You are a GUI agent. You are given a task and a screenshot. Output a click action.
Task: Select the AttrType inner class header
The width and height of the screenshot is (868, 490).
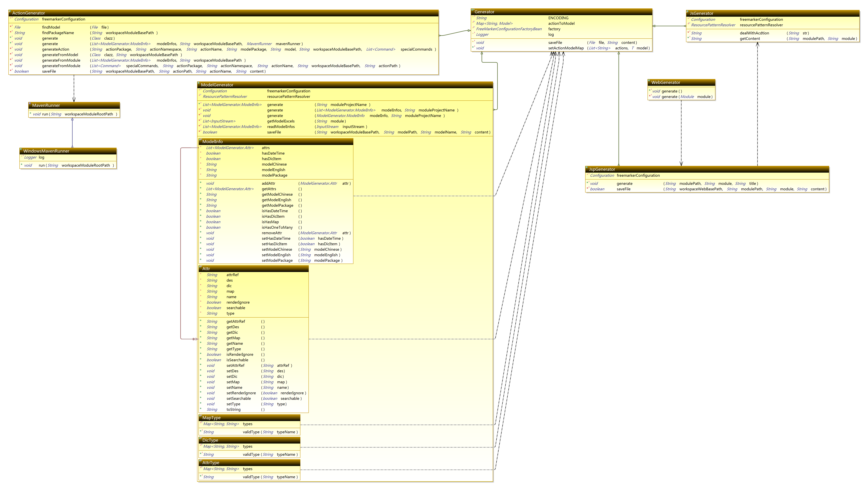[249, 463]
